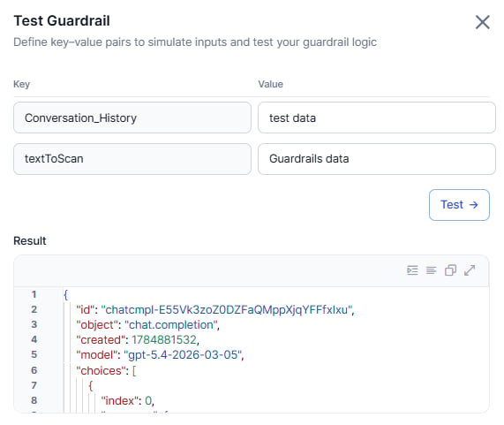Click the format/indent icon in the Result toolbar
The height and width of the screenshot is (425, 504).
click(x=412, y=270)
